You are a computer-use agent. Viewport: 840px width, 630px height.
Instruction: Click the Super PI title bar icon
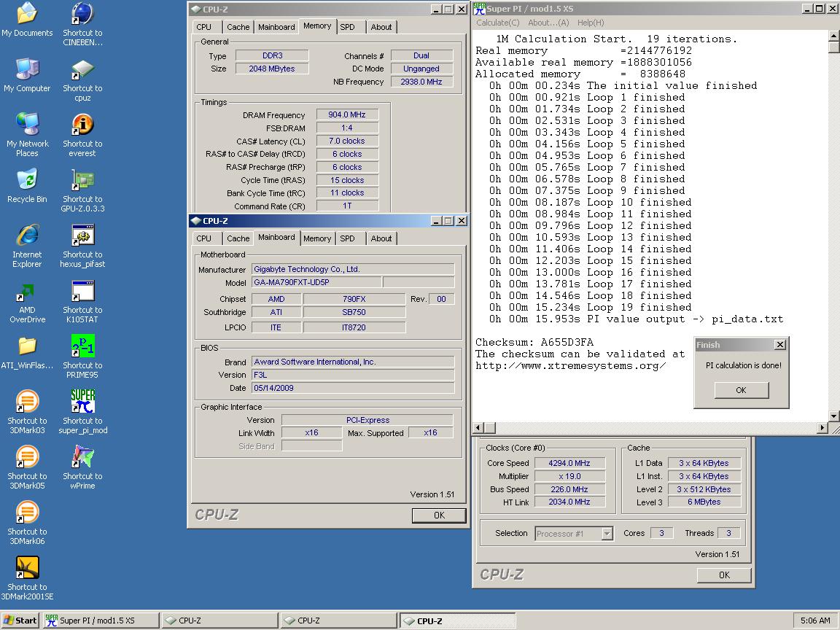tap(479, 9)
